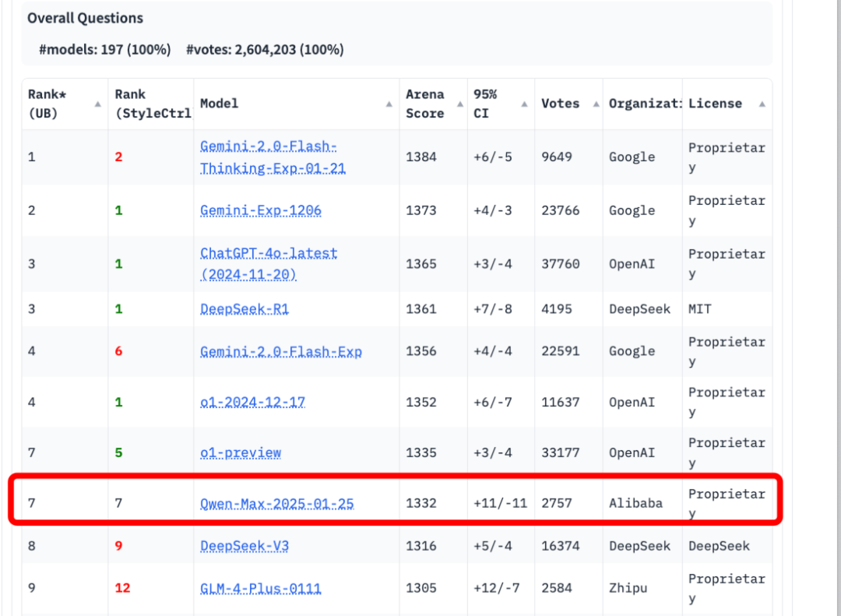Open GLM-4-Plus-0111 model link
The height and width of the screenshot is (616, 841).
pyautogui.click(x=261, y=588)
